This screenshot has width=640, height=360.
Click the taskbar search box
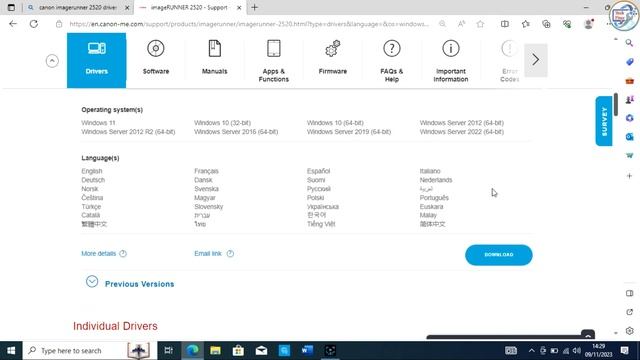(x=90, y=351)
